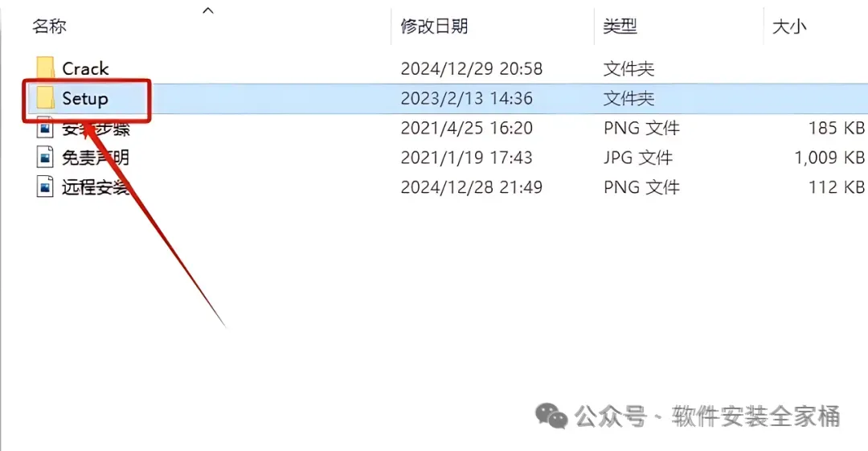Sort files by 类型 column header
Viewport: 868px width, 451px height.
(620, 26)
